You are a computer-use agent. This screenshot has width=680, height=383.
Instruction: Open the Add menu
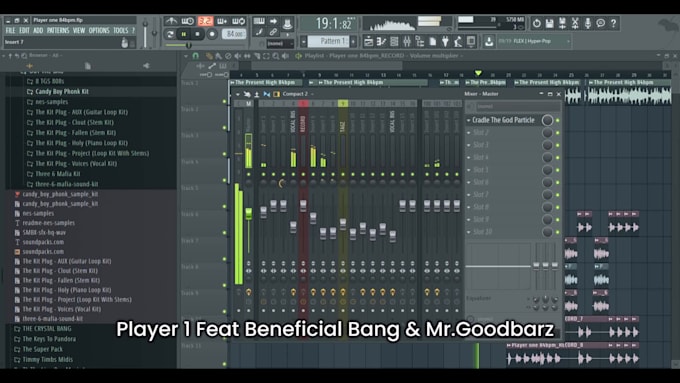tap(38, 30)
